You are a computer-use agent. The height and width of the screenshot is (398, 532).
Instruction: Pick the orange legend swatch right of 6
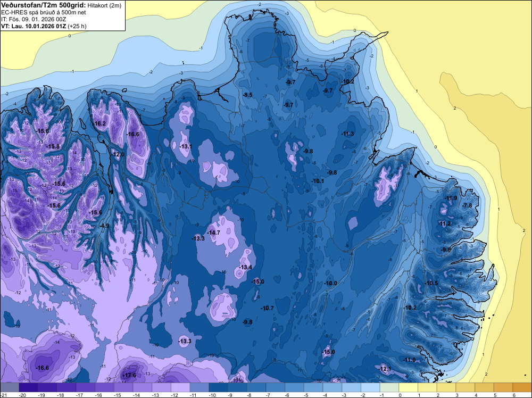522,387
